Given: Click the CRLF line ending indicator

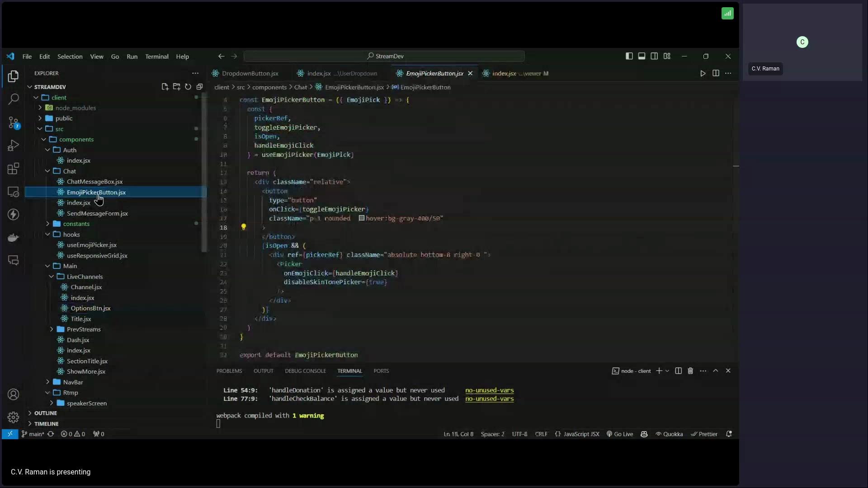Looking at the screenshot, I should [x=542, y=434].
